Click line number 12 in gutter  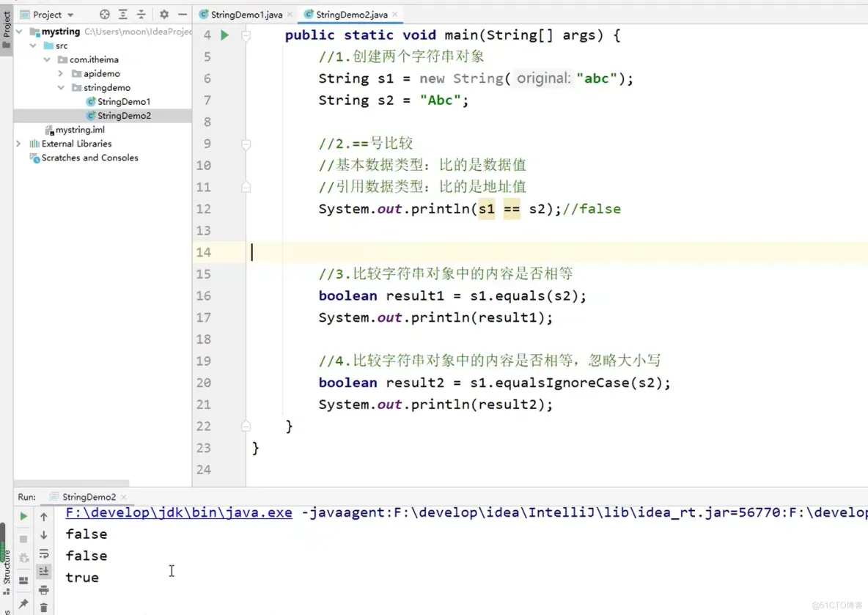(203, 209)
